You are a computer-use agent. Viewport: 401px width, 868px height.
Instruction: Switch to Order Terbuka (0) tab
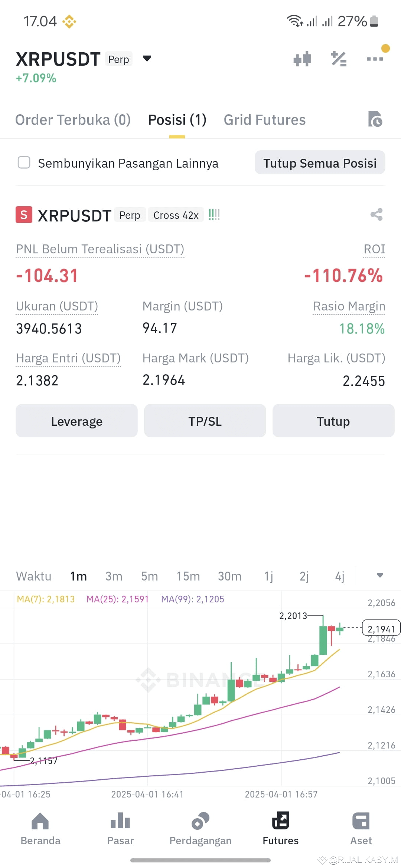(x=73, y=120)
